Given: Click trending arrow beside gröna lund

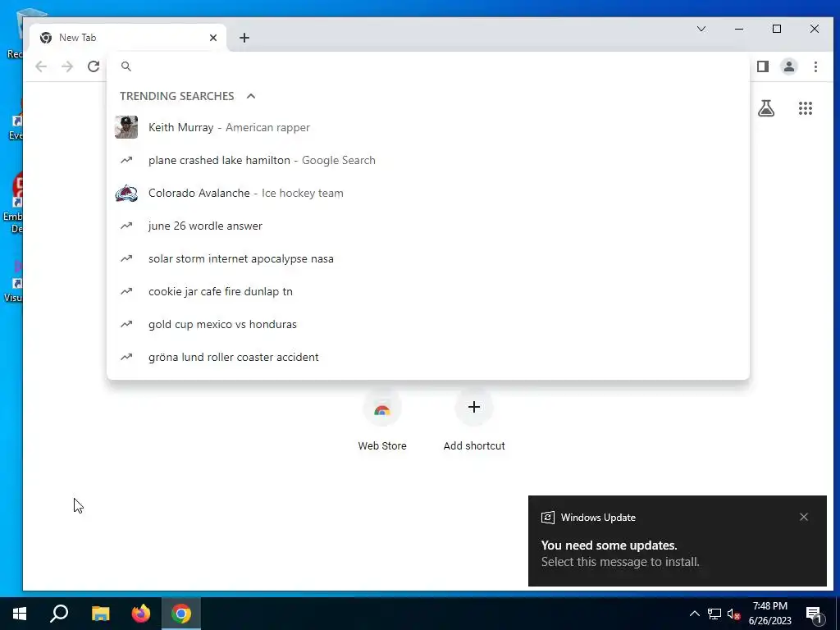Looking at the screenshot, I should (126, 357).
